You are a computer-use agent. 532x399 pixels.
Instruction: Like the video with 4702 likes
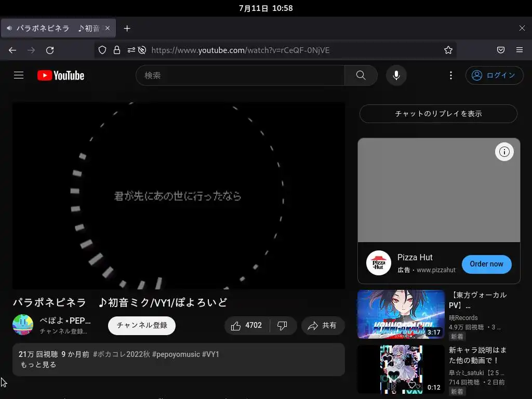point(247,326)
